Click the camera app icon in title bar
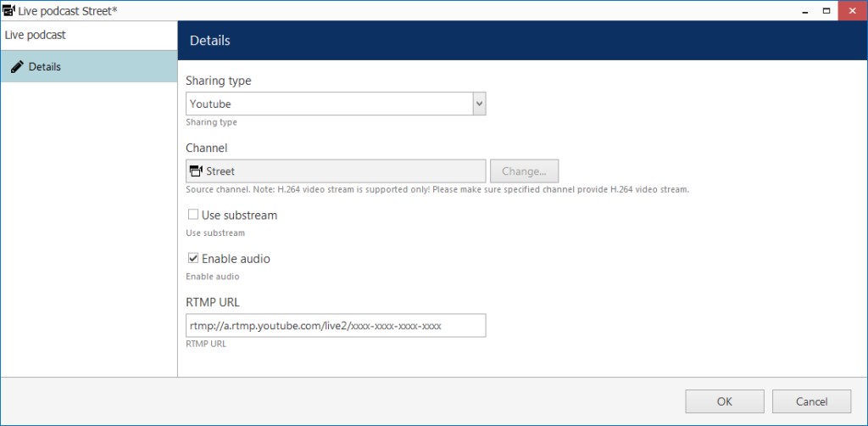The height and width of the screenshot is (426, 868). [x=8, y=10]
